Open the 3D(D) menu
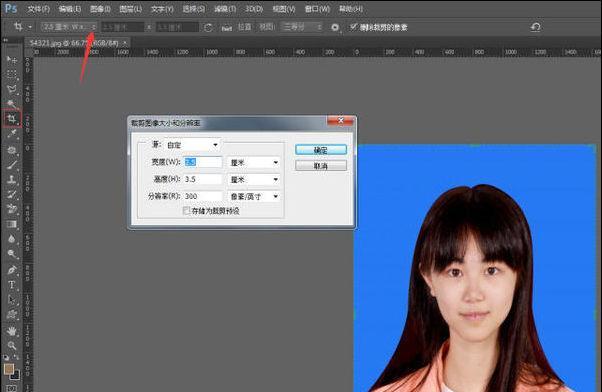The image size is (602, 392). point(254,9)
